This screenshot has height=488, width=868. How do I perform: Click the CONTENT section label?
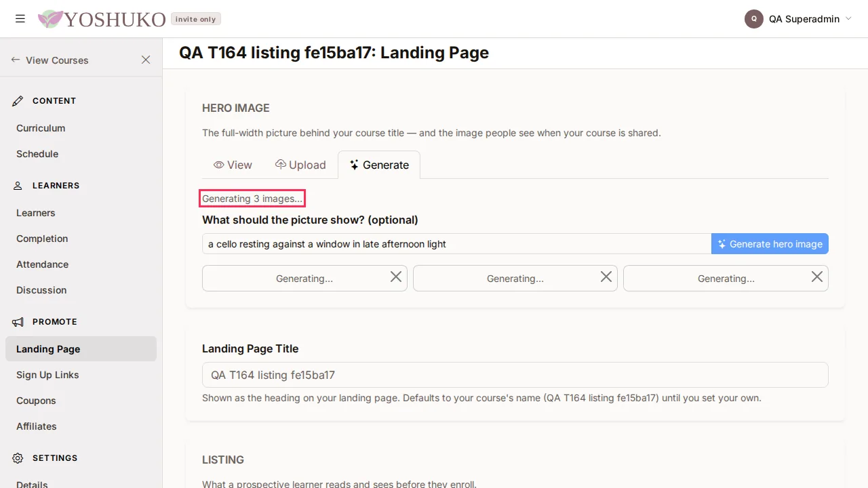click(54, 101)
